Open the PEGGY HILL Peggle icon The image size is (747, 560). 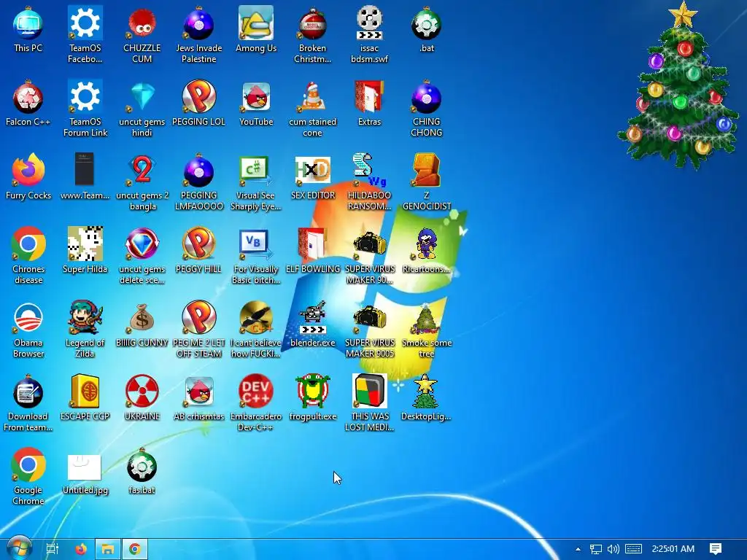pyautogui.click(x=198, y=244)
